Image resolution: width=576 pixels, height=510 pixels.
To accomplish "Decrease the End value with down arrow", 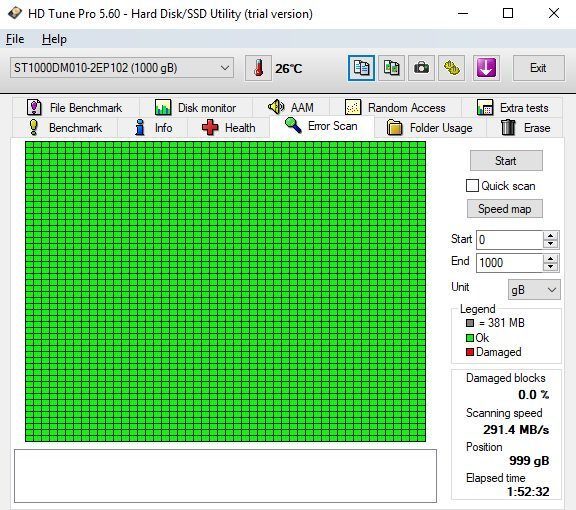I will 550,267.
